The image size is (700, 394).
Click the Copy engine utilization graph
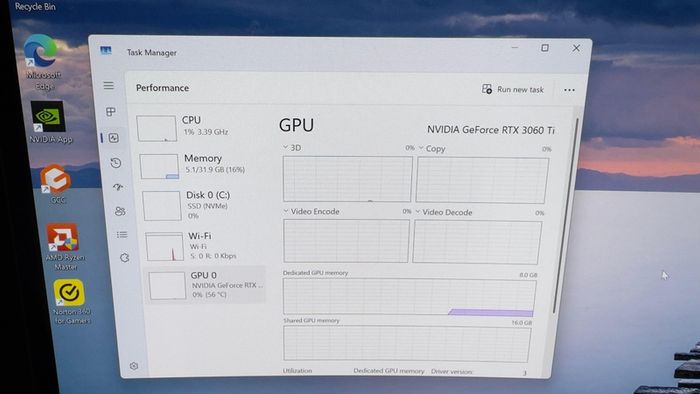point(482,180)
